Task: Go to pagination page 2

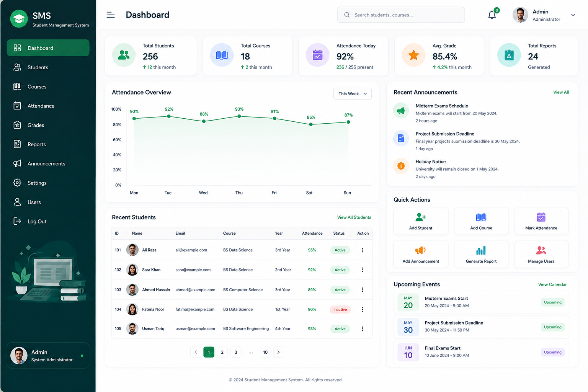Action: (x=222, y=352)
